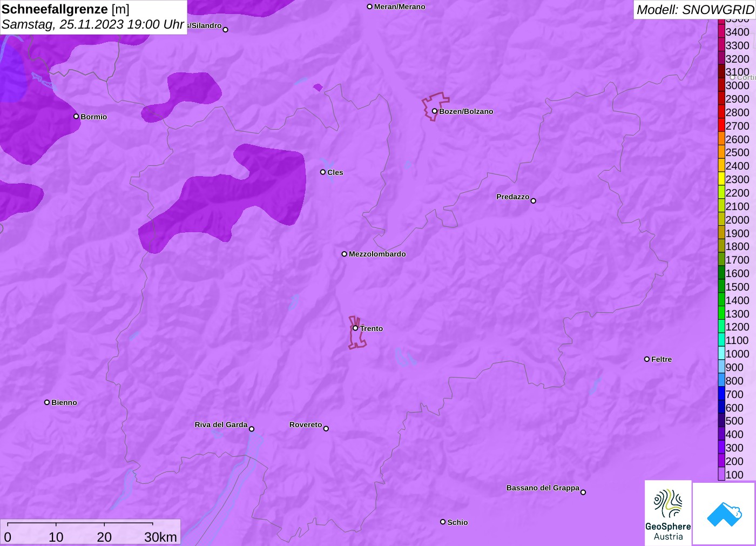Click the 10 mark on scale bar
Image resolution: width=756 pixels, height=546 pixels.
(x=56, y=537)
